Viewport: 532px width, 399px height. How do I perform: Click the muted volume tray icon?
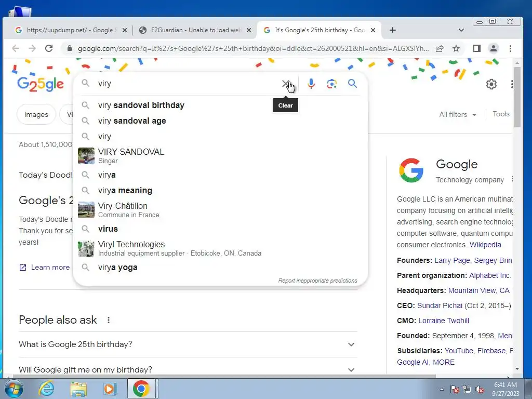pyautogui.click(x=480, y=389)
